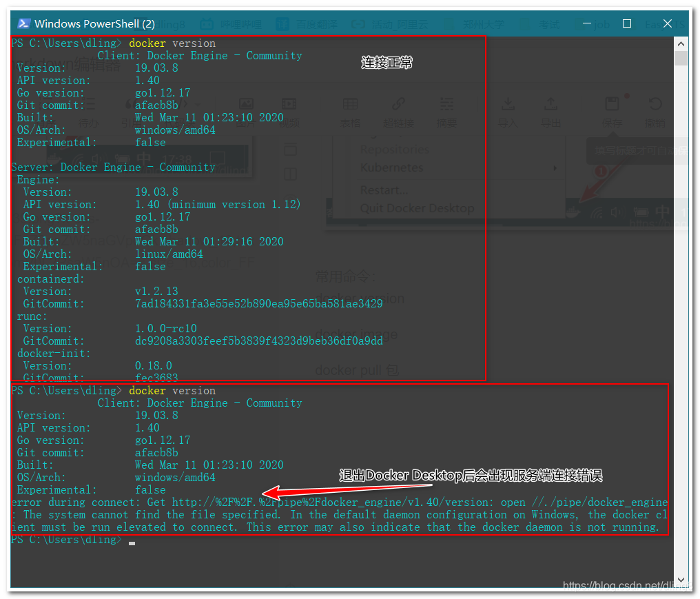Click the scrollbar down arrow

click(680, 580)
